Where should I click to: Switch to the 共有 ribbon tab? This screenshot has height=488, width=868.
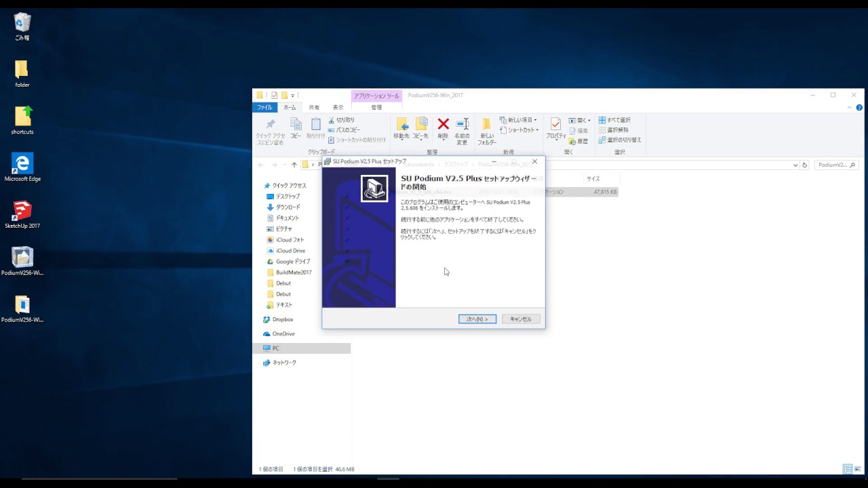tap(314, 107)
